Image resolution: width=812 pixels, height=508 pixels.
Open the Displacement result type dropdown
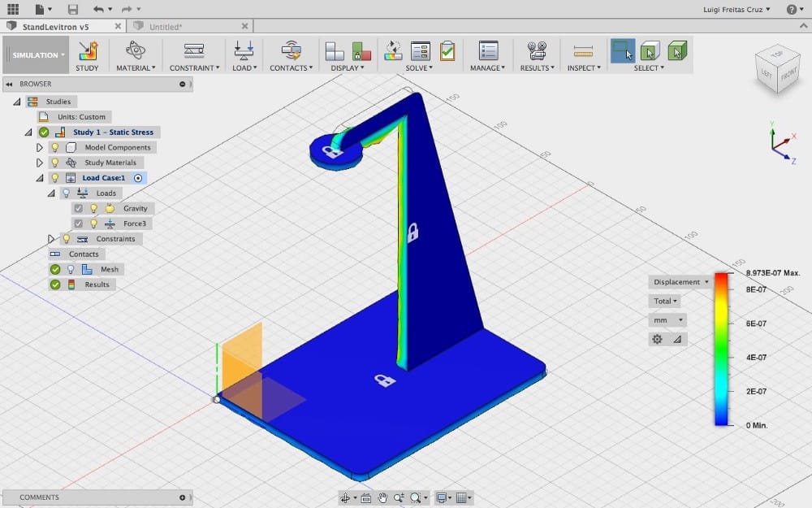pyautogui.click(x=680, y=282)
